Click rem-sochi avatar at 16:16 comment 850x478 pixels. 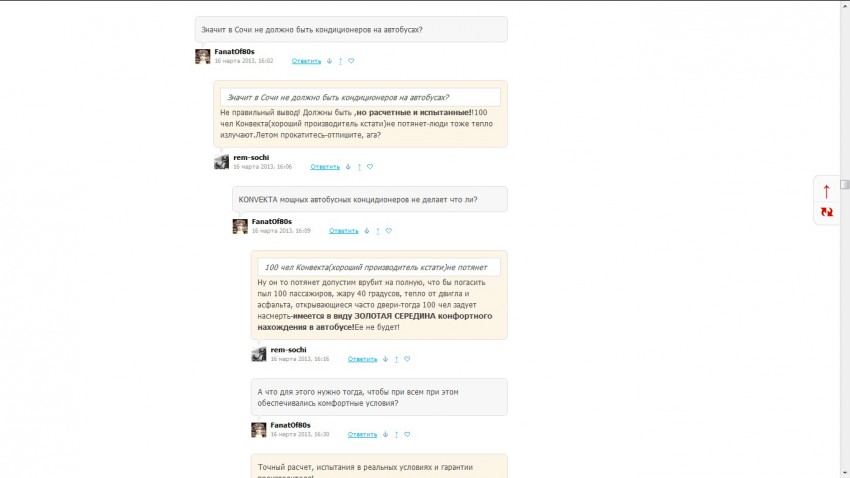259,354
